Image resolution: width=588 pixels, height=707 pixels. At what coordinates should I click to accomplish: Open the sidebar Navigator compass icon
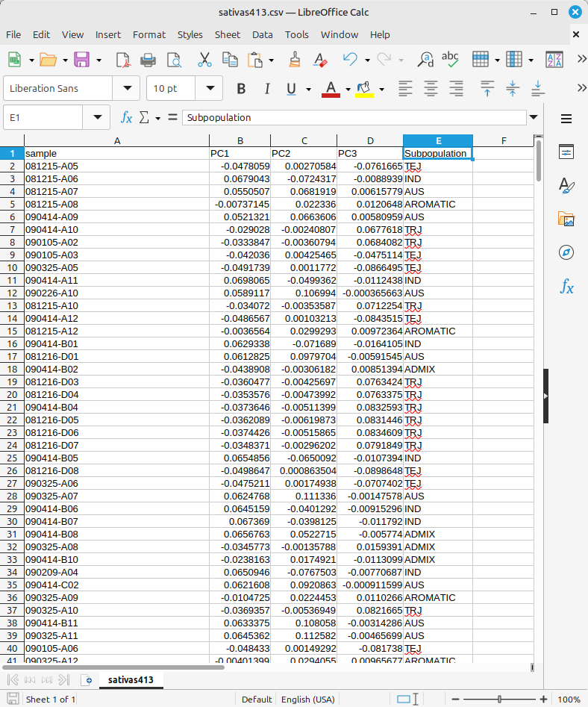566,252
